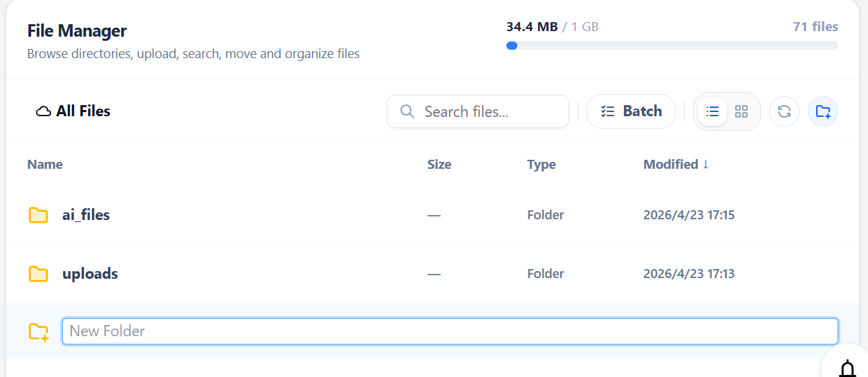Click the new folder row icon
Image resolution: width=868 pixels, height=377 pixels.
tap(39, 332)
